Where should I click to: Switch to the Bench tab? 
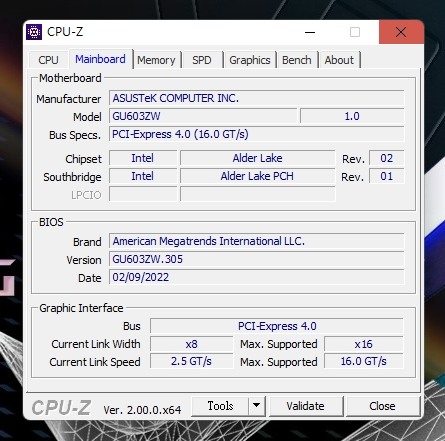tap(297, 60)
